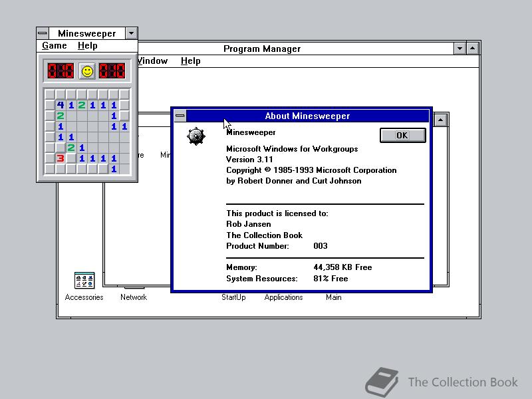Click OK in About Minesweeper dialog
Screen dimensions: 532x399
click(403, 136)
